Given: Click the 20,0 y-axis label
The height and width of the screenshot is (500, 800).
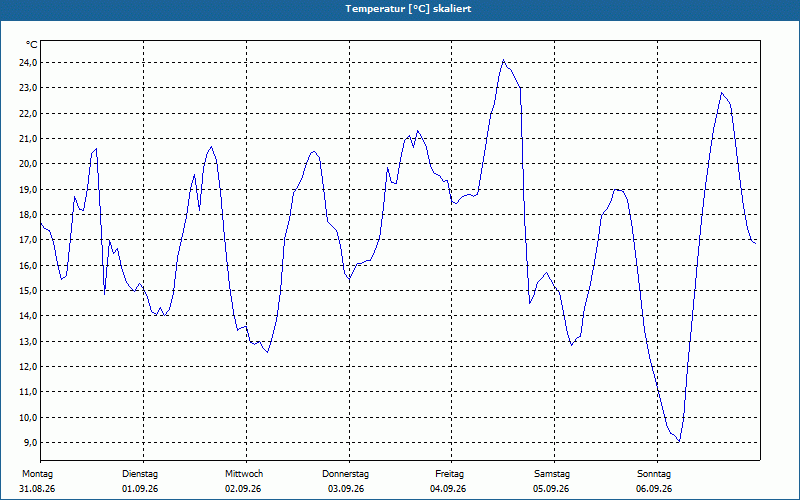Looking at the screenshot, I should [28, 164].
